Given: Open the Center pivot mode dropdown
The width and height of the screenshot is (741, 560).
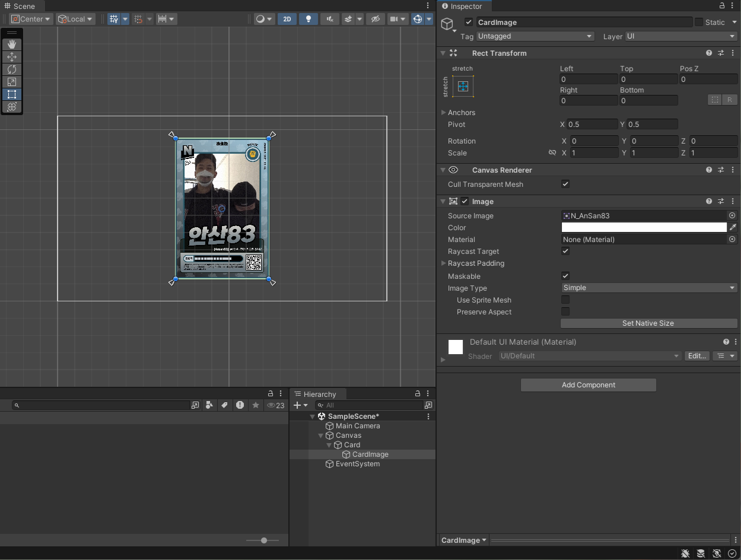Looking at the screenshot, I should coord(31,19).
